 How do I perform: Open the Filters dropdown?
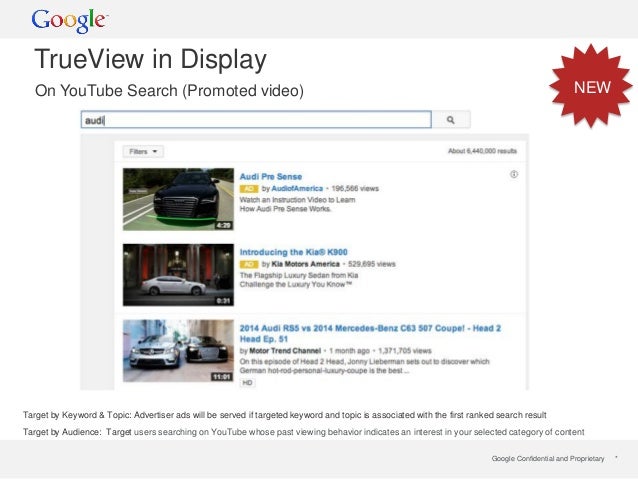[x=143, y=152]
